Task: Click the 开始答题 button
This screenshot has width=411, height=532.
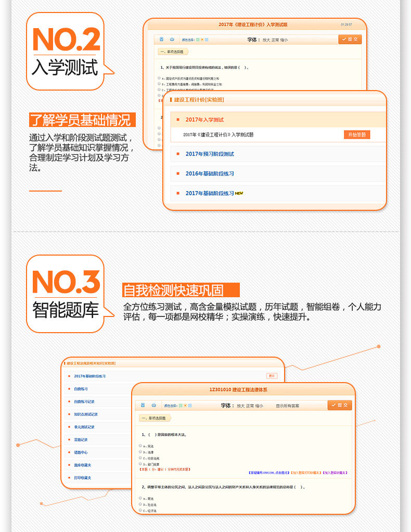Action: (x=357, y=135)
